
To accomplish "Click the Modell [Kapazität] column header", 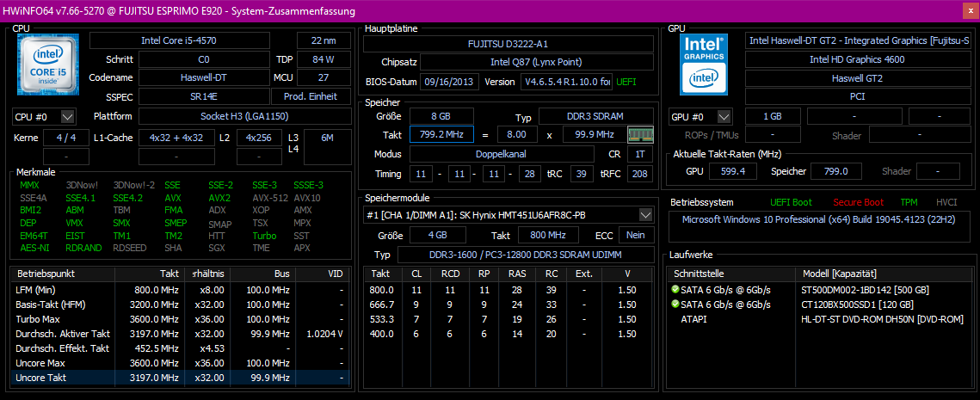I will point(885,274).
